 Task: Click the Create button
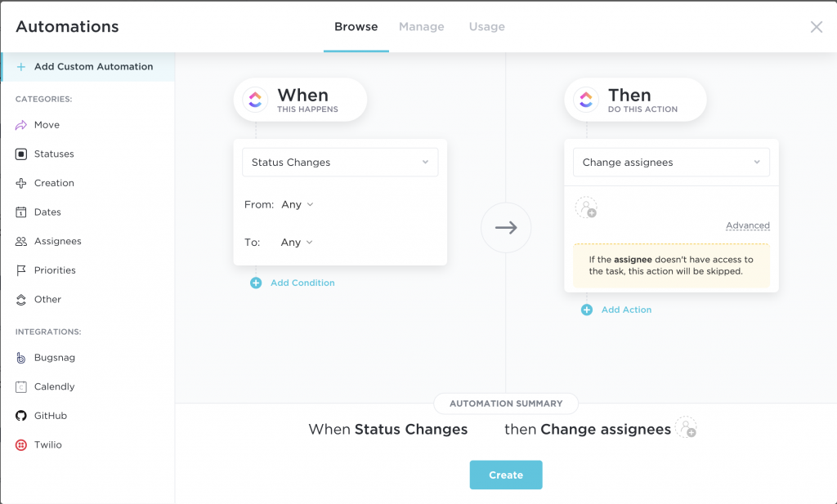pyautogui.click(x=506, y=475)
